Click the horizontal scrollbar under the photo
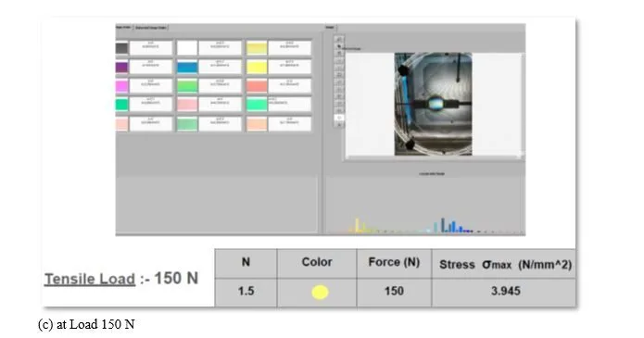 (x=433, y=157)
